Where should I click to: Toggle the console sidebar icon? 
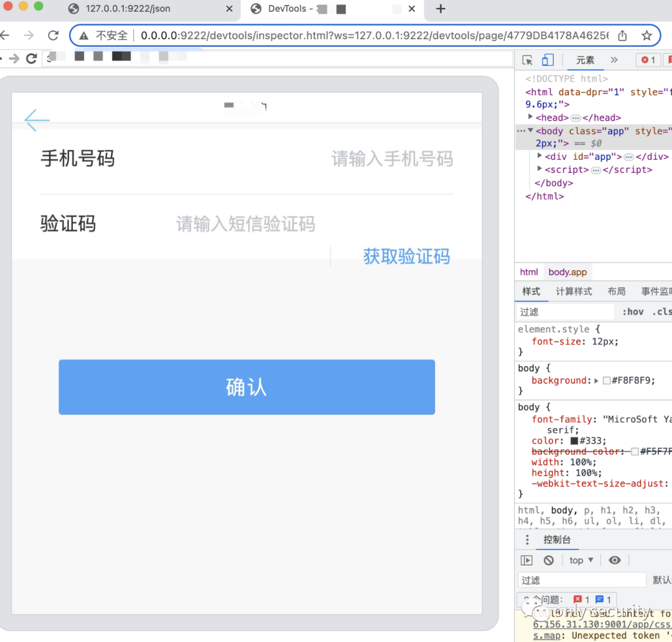(x=526, y=560)
